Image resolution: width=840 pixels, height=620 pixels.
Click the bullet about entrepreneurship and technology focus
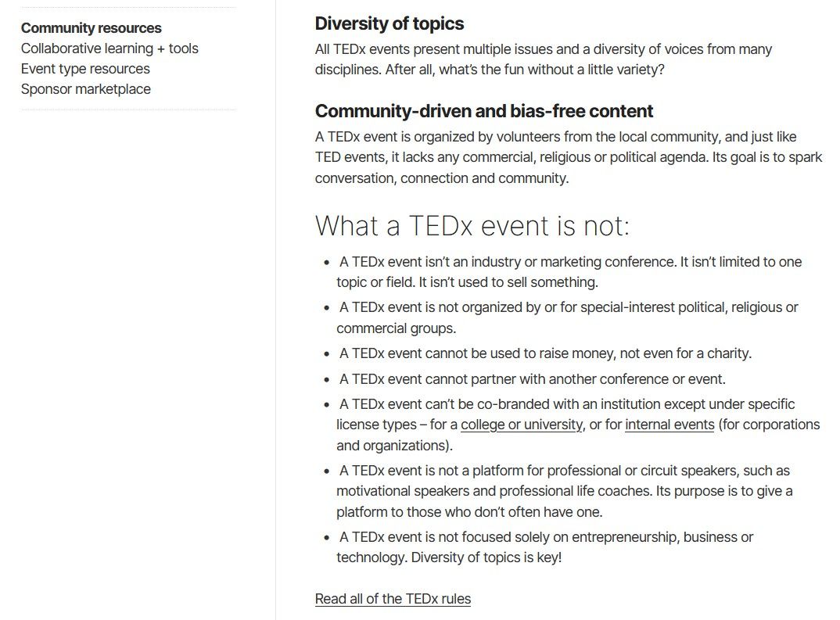[547, 547]
